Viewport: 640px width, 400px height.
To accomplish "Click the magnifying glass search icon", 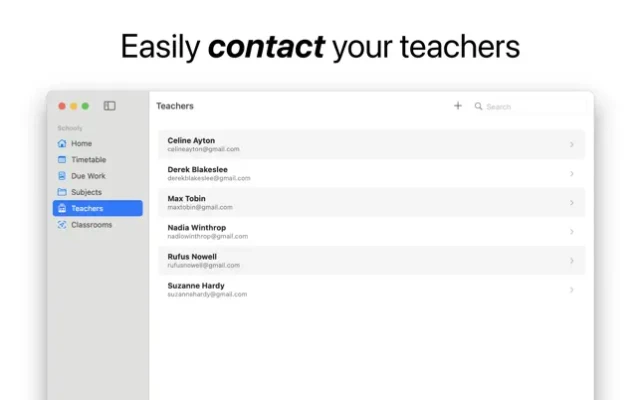I will [x=479, y=106].
